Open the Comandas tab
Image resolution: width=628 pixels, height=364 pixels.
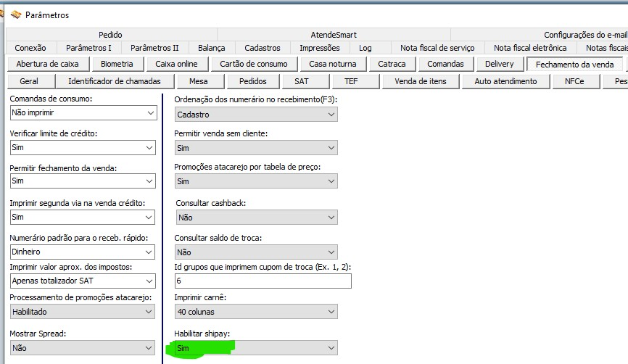click(445, 64)
